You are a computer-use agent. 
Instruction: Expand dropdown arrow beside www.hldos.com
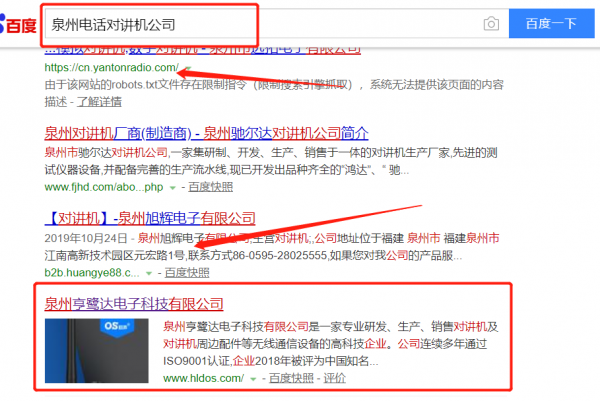point(254,380)
